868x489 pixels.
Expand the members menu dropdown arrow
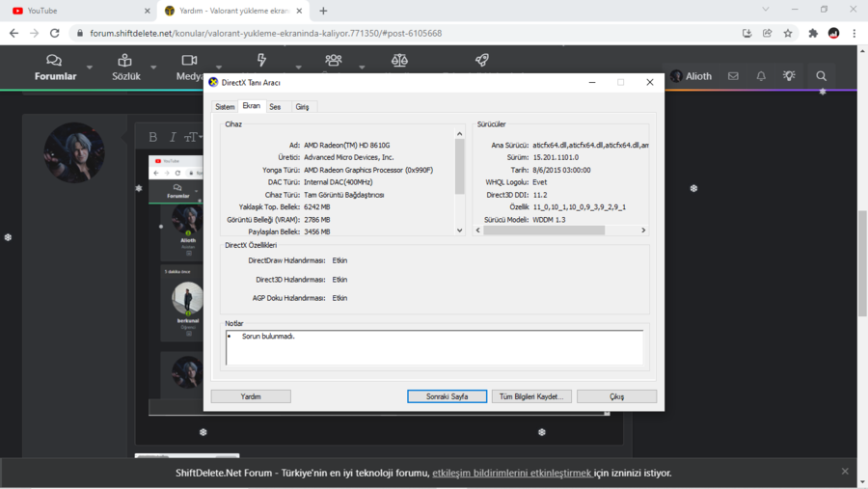[362, 68]
